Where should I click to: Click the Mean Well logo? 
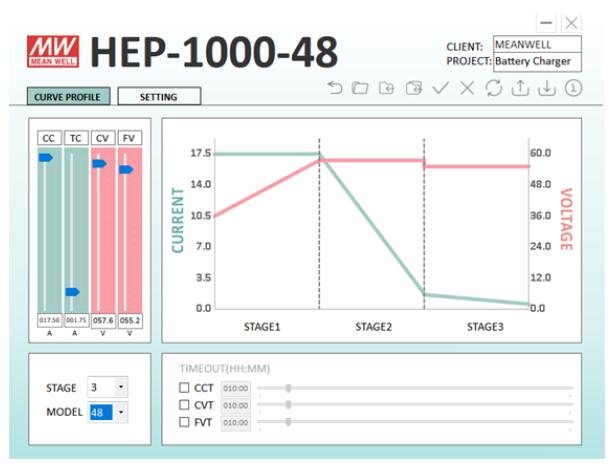53,51
